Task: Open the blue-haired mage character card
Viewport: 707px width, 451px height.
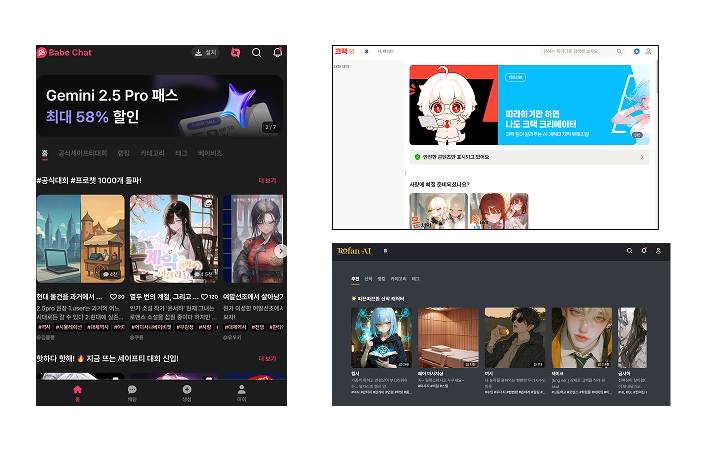Action: (381, 338)
